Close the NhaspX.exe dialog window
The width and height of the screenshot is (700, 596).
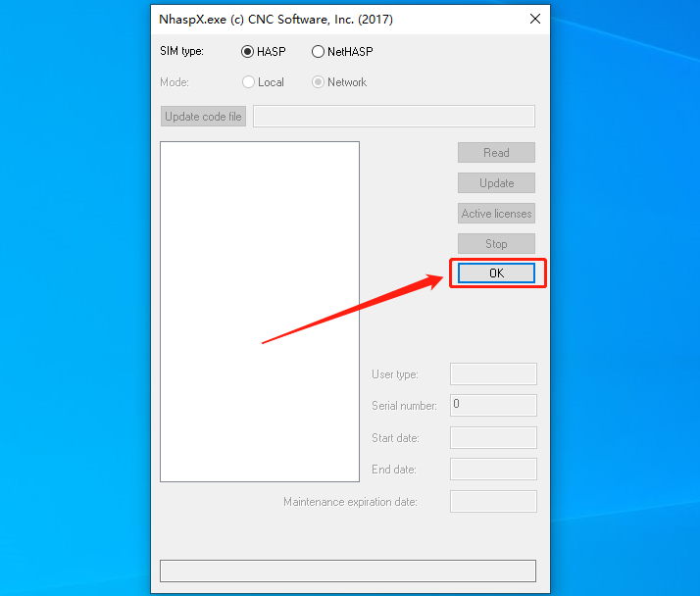coord(535,19)
